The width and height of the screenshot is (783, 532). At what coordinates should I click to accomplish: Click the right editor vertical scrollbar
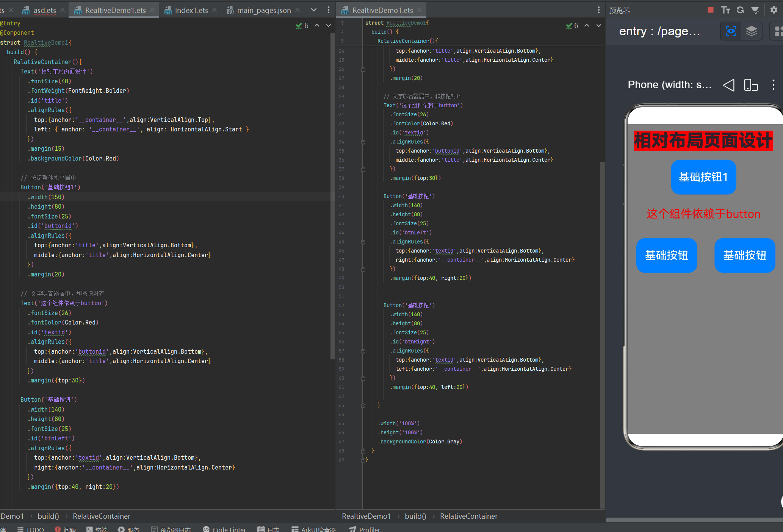tap(603, 335)
